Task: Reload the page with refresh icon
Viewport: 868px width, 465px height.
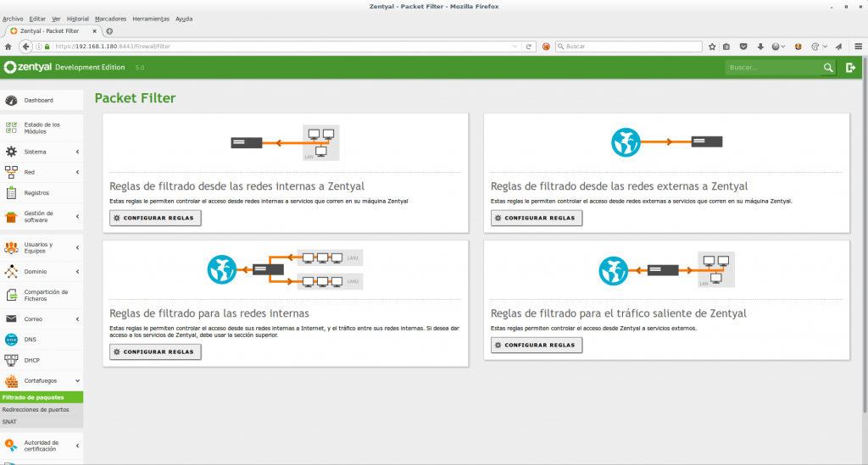Action: click(x=529, y=47)
